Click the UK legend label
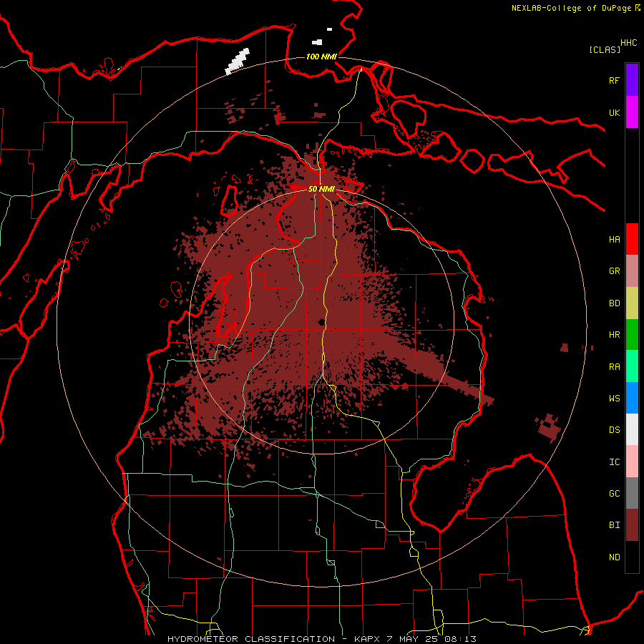Screen dimensions: 644x644 (x=614, y=112)
